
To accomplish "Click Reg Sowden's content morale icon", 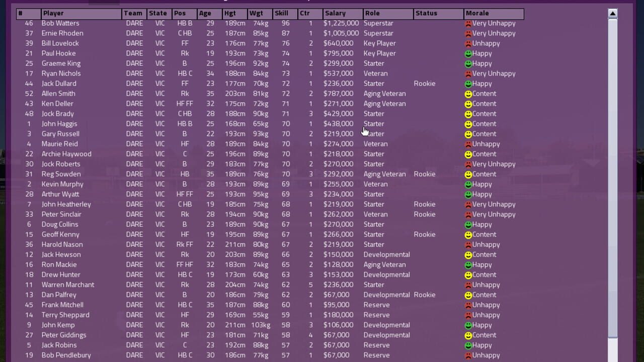I will tap(468, 174).
